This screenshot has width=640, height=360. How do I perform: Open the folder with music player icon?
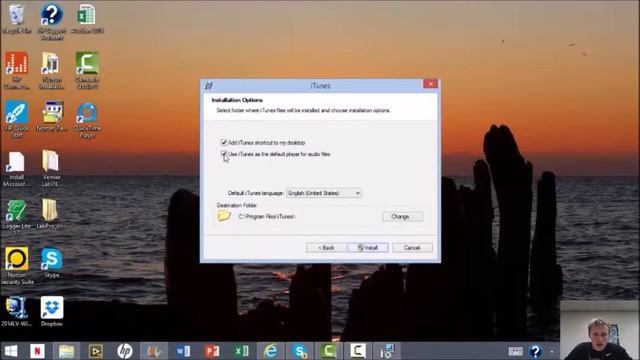coord(51,70)
